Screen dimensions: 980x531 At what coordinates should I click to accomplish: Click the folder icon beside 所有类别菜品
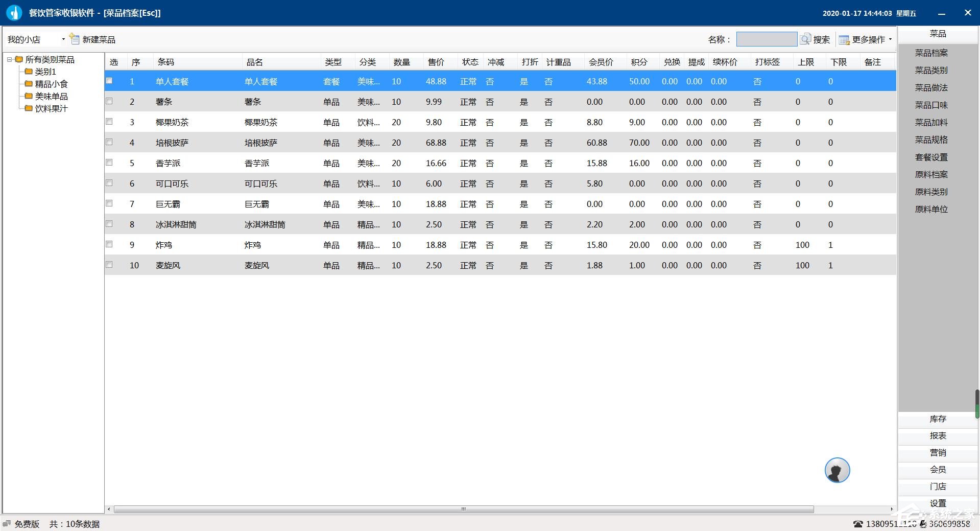pos(19,59)
